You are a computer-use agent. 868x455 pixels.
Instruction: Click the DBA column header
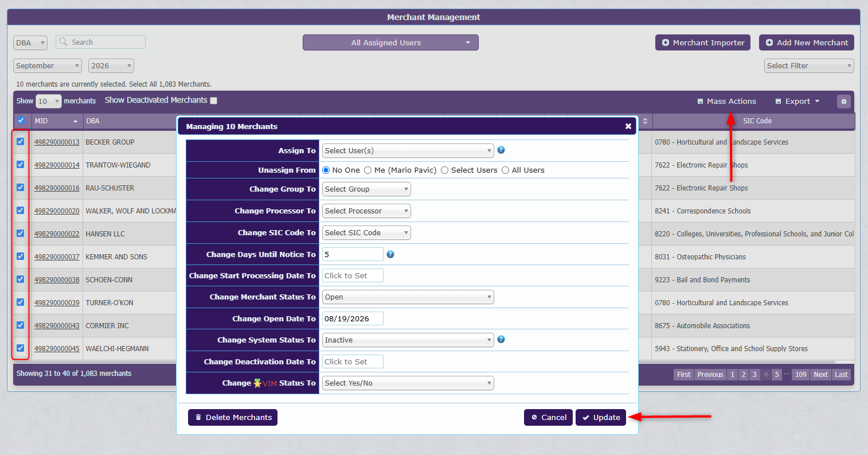(130, 121)
